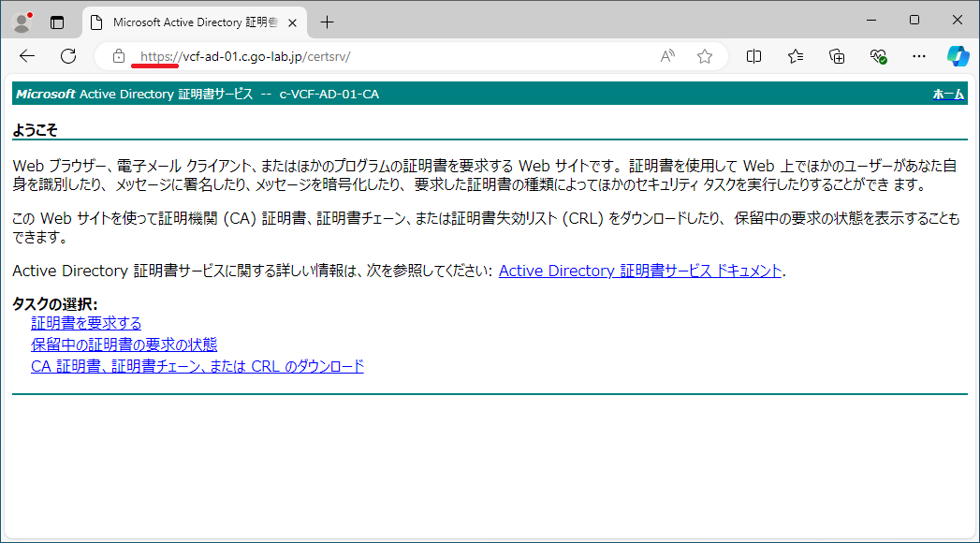Open a new browser tab
Viewport: 980px width, 543px height.
(327, 22)
